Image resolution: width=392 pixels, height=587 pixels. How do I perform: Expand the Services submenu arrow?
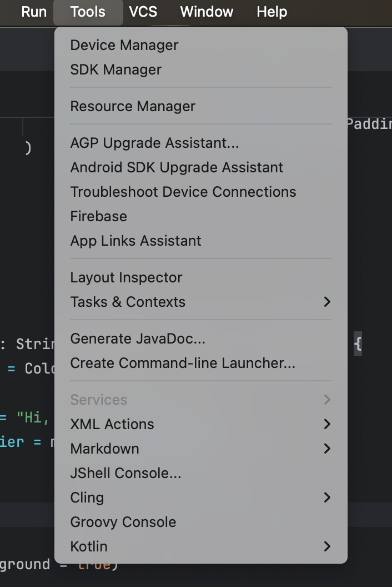327,400
